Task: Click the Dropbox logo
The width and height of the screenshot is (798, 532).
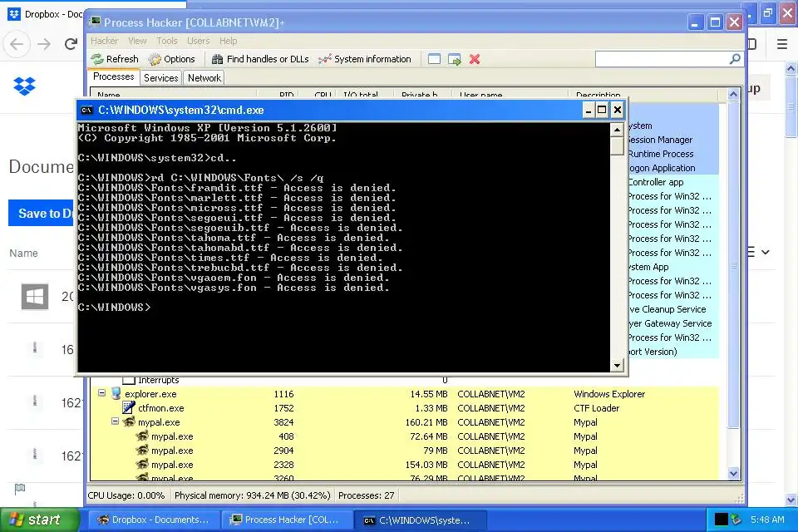Action: pos(24,86)
